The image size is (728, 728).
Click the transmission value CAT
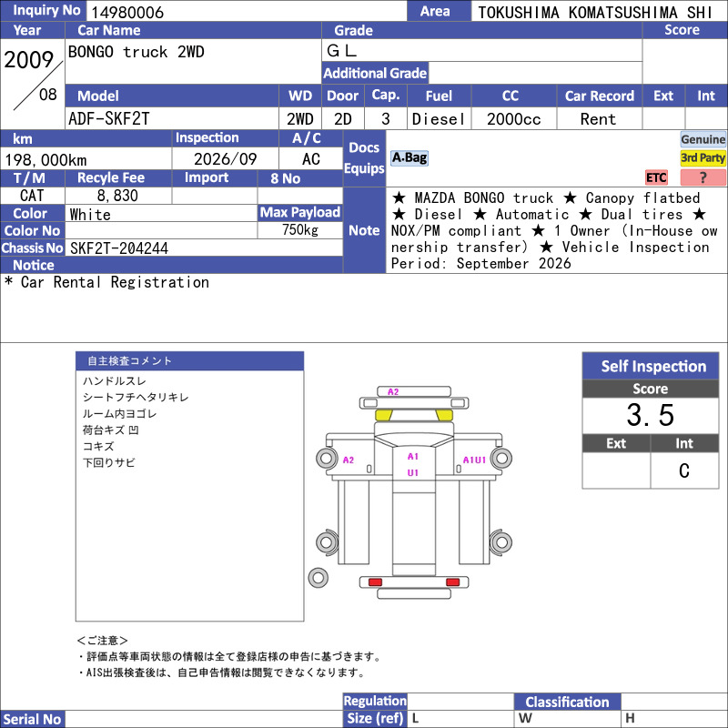(x=32, y=196)
